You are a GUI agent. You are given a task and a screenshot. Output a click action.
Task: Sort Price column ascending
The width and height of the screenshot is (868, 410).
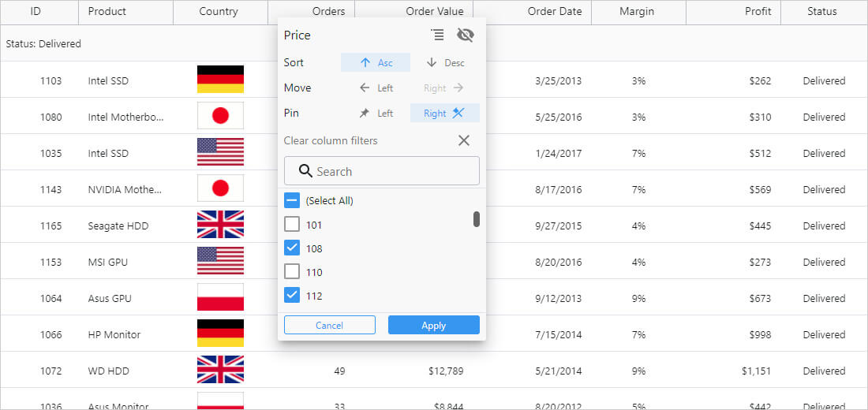coord(376,63)
